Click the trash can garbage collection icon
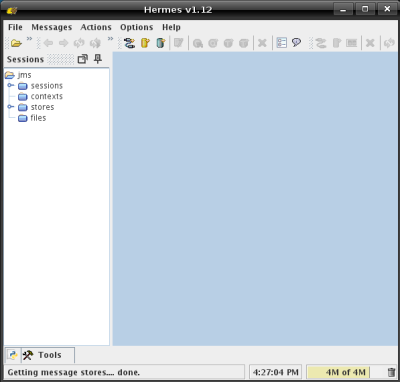The height and width of the screenshot is (382, 400). point(391,372)
